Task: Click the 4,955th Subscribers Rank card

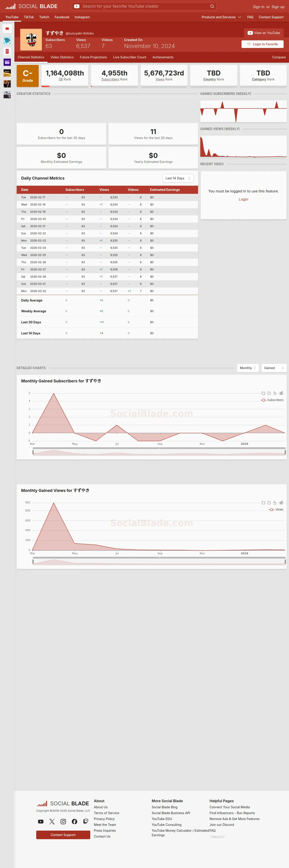Action: click(114, 76)
